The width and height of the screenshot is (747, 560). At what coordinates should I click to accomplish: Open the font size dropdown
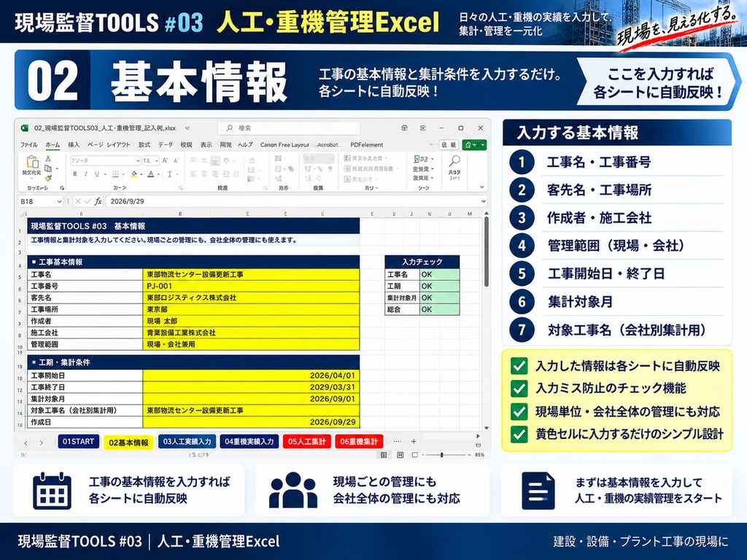pyautogui.click(x=158, y=160)
